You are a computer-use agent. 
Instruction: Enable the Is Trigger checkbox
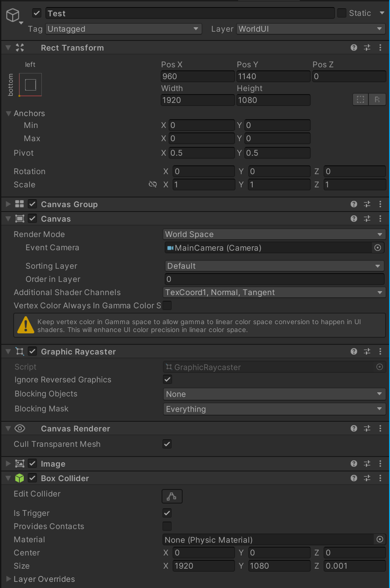click(x=167, y=513)
